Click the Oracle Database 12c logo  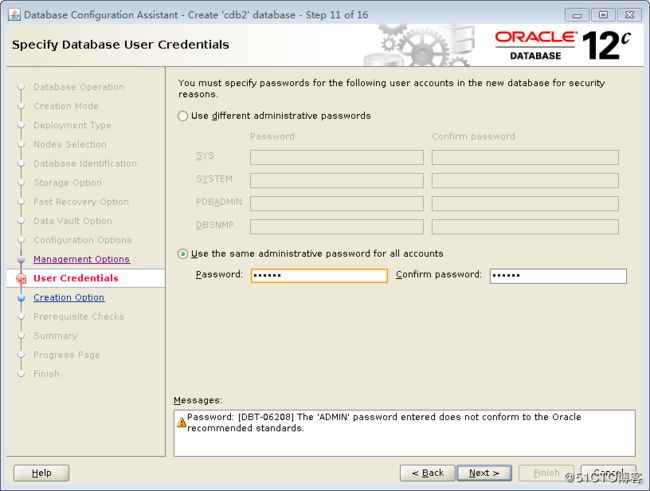563,45
